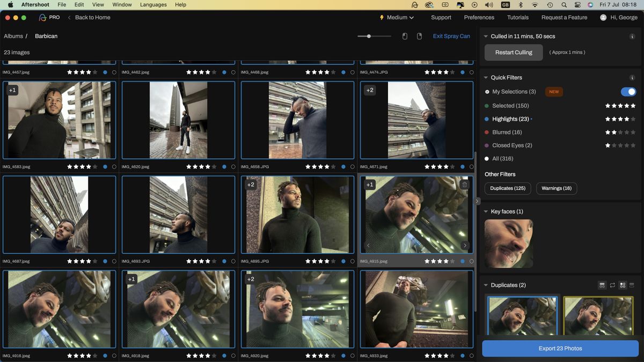Open the Creative Cloud menu bar icon

[429, 4]
